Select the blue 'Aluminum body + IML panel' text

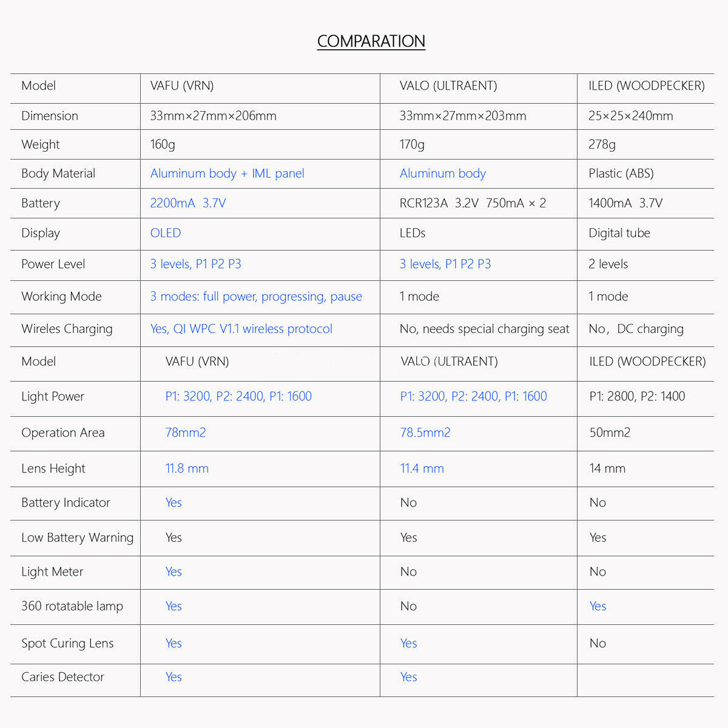pos(227,174)
